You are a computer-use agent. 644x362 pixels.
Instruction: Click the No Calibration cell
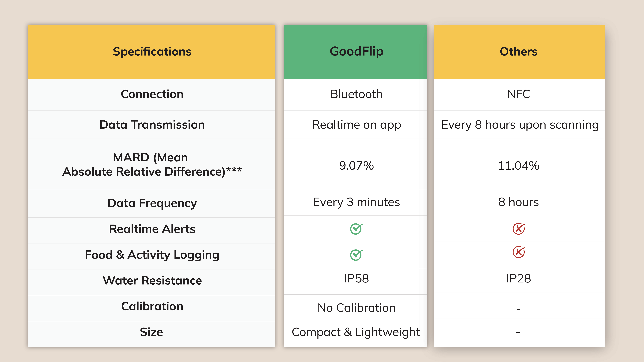(x=356, y=308)
